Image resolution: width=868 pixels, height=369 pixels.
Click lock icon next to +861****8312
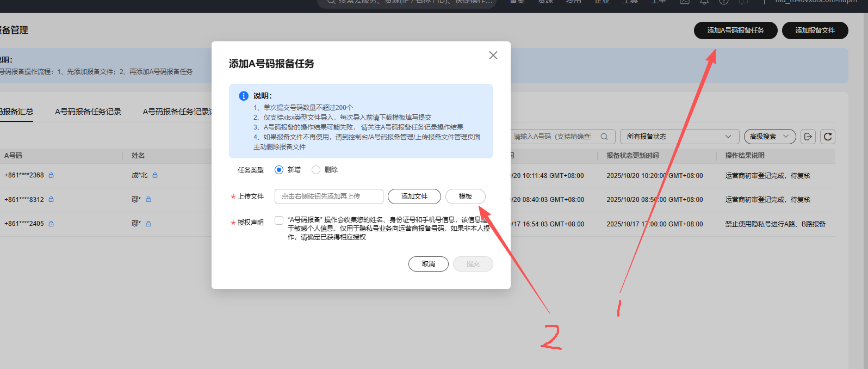point(51,200)
